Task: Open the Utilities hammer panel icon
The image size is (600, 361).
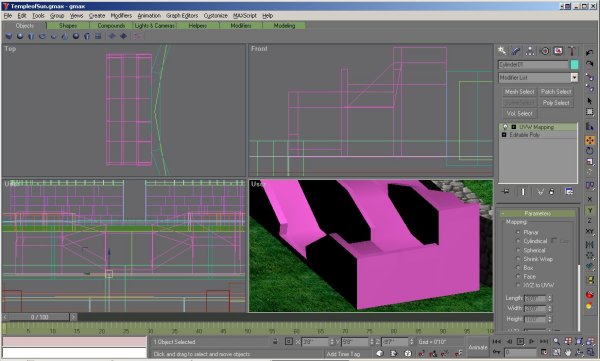Action: pyautogui.click(x=572, y=51)
